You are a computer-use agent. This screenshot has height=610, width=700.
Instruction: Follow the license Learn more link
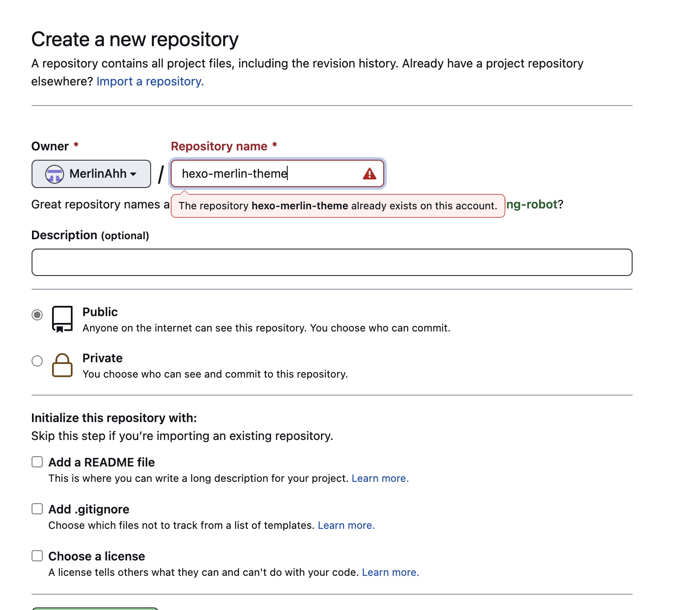tap(390, 572)
